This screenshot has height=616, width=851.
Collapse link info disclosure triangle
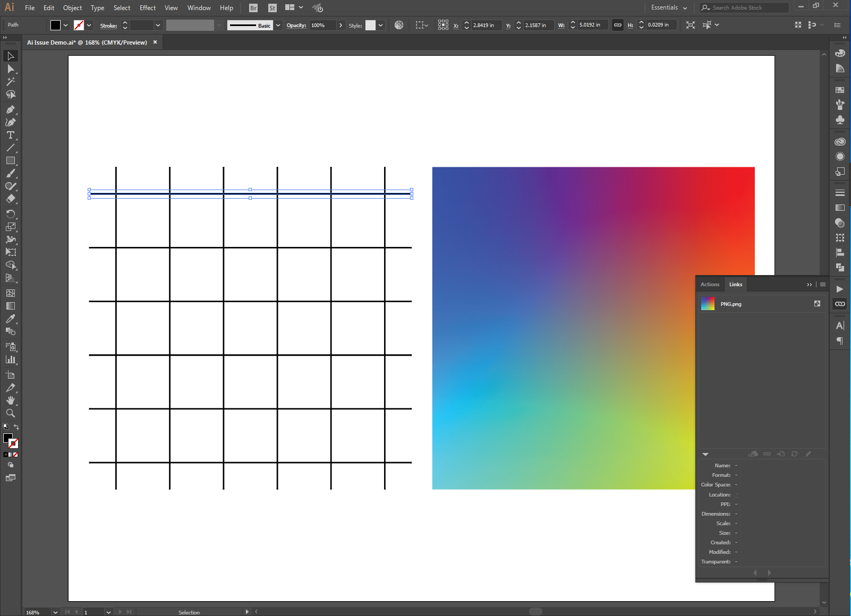click(x=705, y=455)
